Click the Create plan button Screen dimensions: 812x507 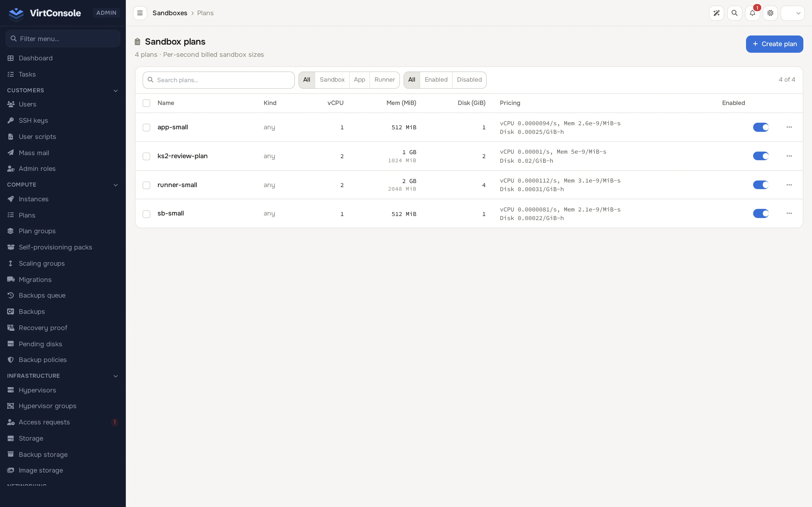tap(774, 44)
